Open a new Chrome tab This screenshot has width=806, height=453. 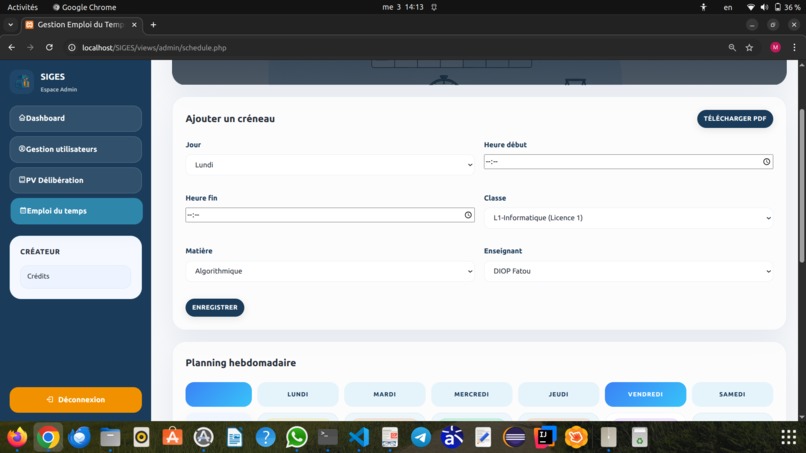tap(153, 25)
